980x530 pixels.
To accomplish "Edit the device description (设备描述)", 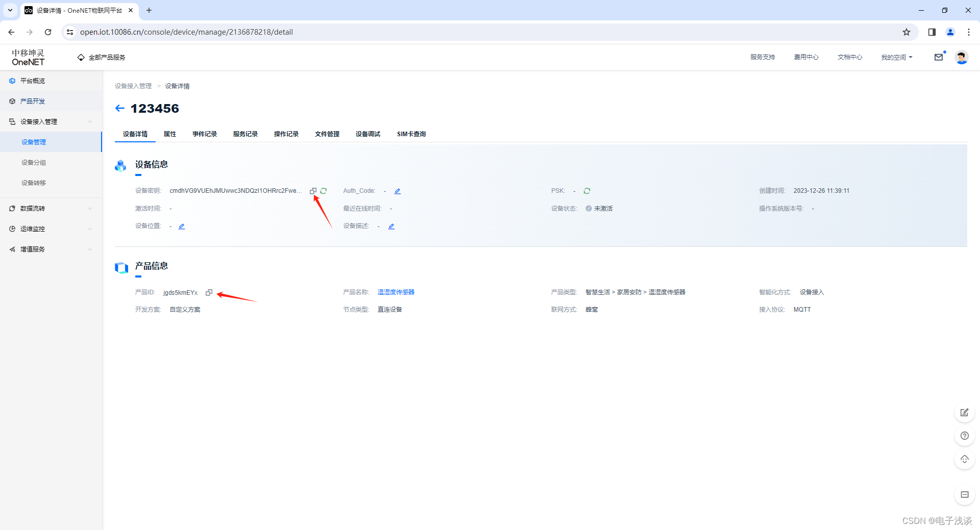I will (391, 226).
